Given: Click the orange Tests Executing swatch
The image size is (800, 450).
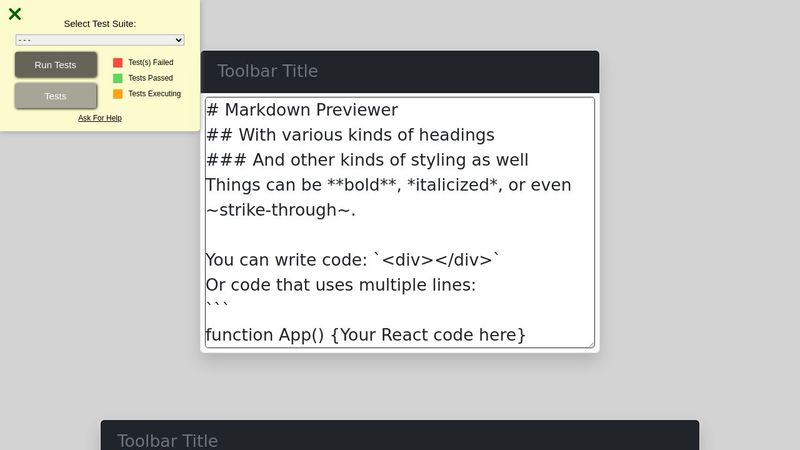Looking at the screenshot, I should coord(118,94).
